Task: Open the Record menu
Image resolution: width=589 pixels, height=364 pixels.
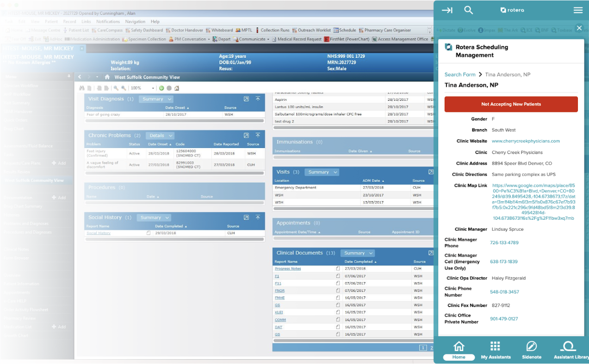Action: (69, 21)
